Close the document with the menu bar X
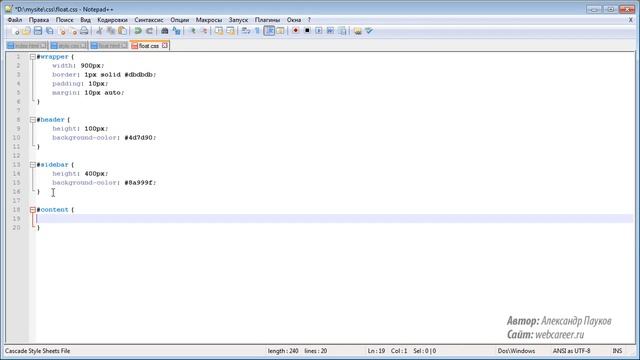The image size is (640, 360). click(x=631, y=20)
